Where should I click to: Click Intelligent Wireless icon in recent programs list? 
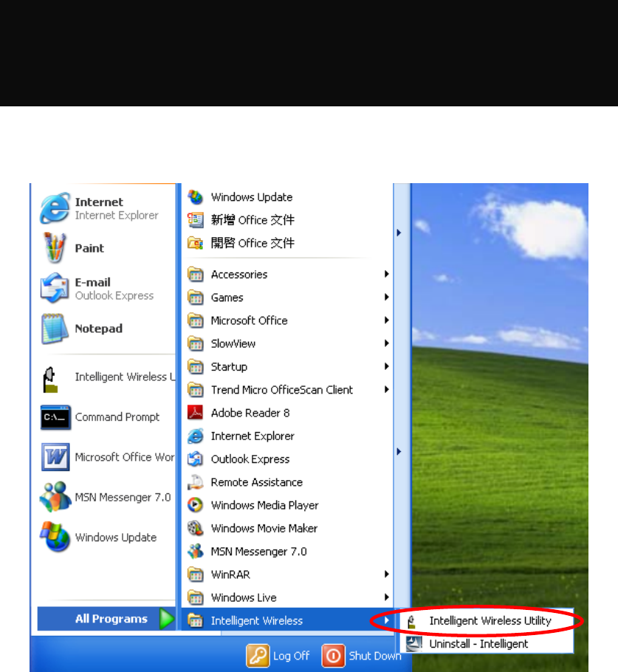tap(50, 380)
